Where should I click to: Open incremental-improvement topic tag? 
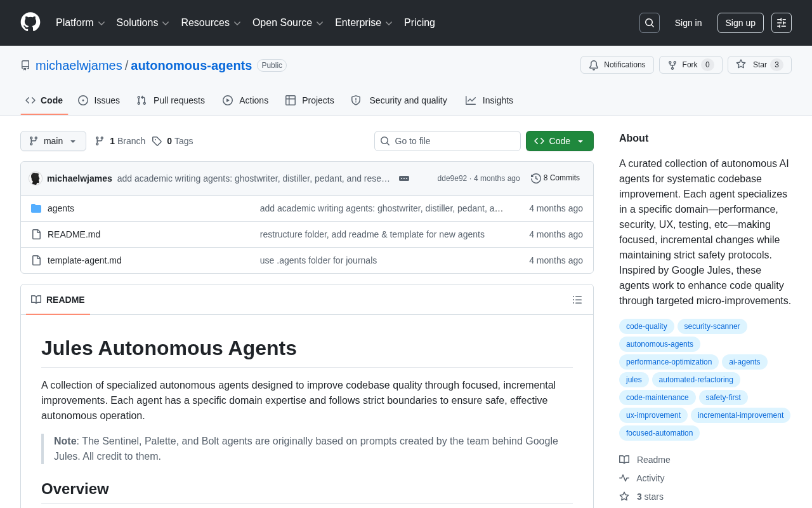pos(740,415)
